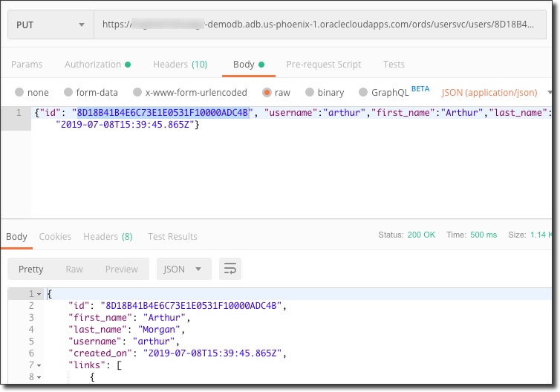Switch to Raw response view
Image resolution: width=560 pixels, height=392 pixels.
74,269
